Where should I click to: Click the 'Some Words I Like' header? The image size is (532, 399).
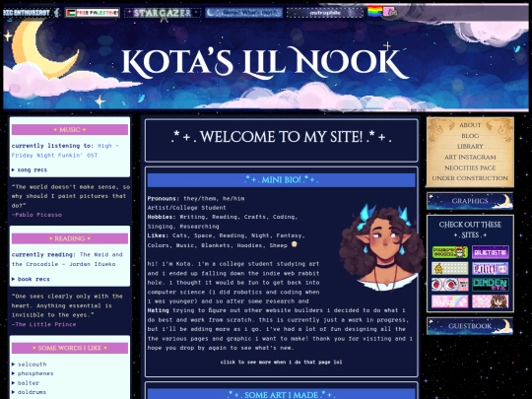click(70, 348)
